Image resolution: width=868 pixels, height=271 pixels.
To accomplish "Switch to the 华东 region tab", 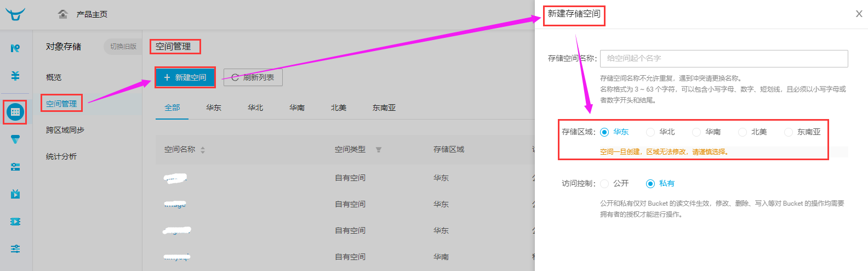I will point(214,108).
